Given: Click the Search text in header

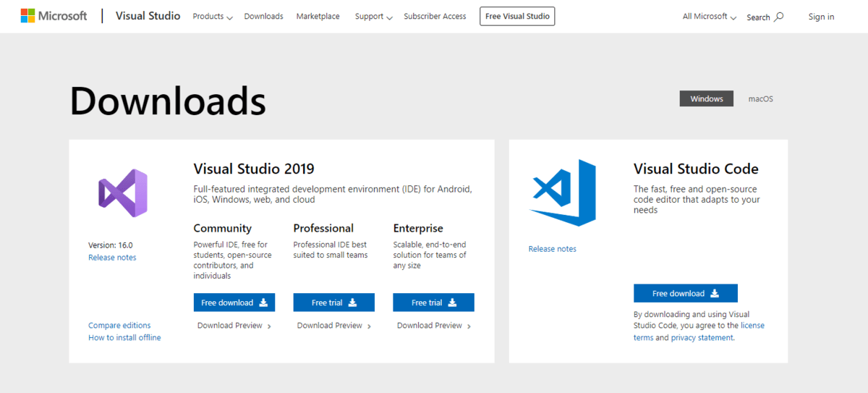Looking at the screenshot, I should point(758,17).
